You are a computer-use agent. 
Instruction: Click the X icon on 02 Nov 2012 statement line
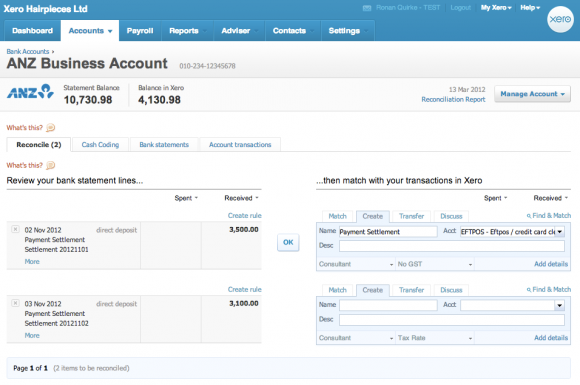tap(15, 229)
